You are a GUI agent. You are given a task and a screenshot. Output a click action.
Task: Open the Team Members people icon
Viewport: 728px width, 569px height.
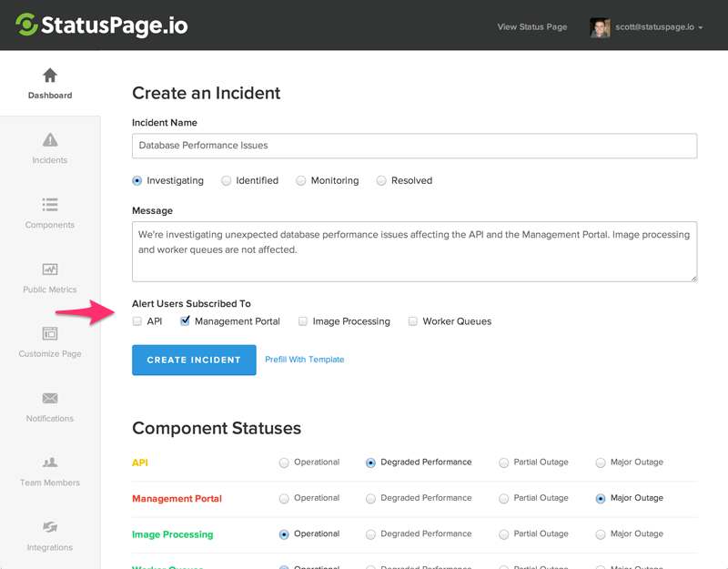(50, 462)
